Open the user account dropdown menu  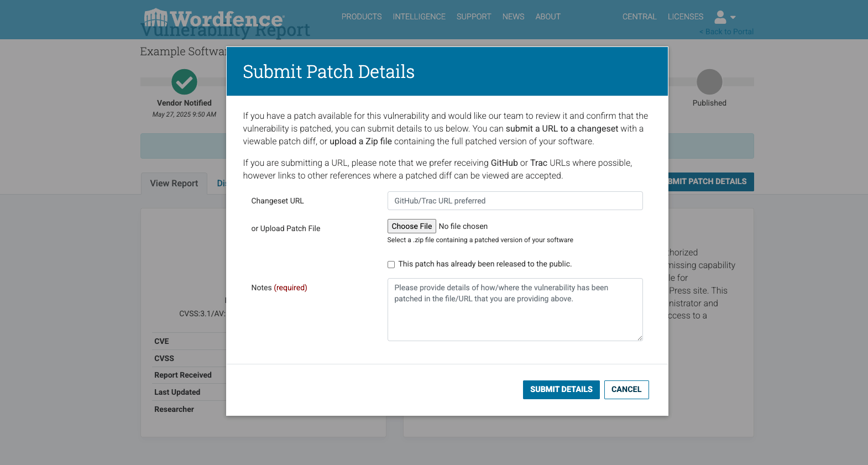725,17
